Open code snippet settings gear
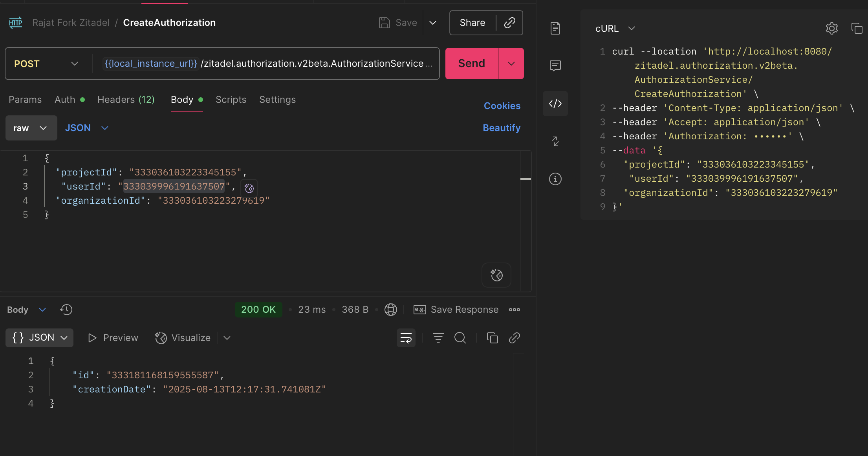 831,28
